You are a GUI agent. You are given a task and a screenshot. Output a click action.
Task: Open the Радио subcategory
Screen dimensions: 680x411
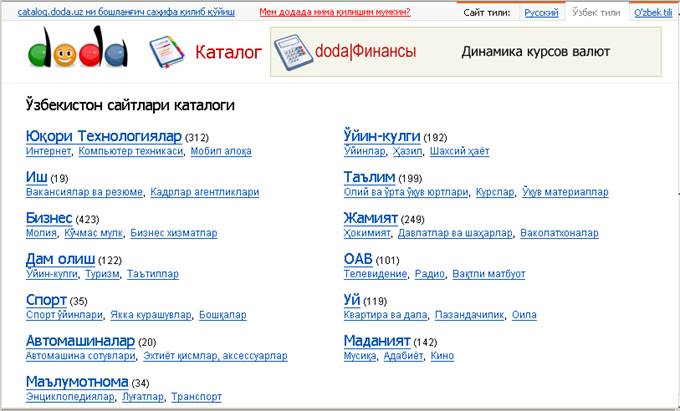coord(430,274)
